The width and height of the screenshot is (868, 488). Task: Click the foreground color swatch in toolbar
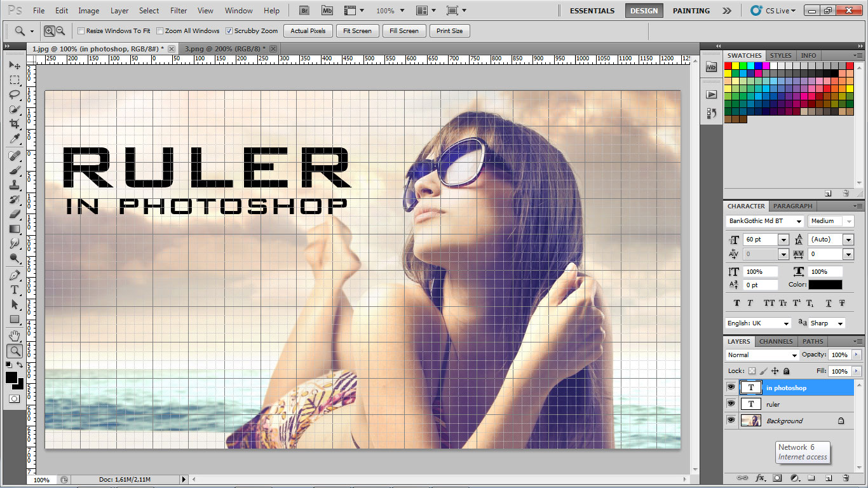click(11, 377)
